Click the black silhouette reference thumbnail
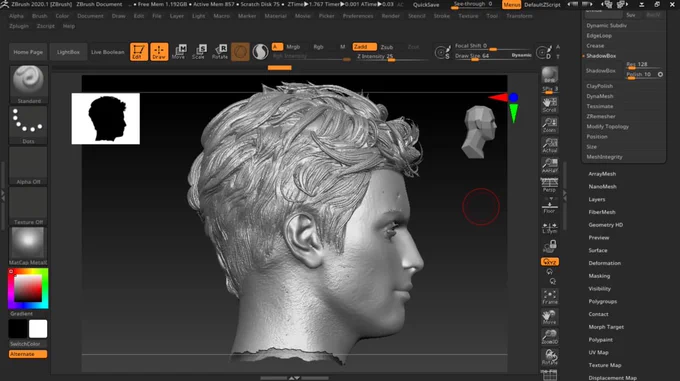The width and height of the screenshot is (680, 381). [x=106, y=118]
